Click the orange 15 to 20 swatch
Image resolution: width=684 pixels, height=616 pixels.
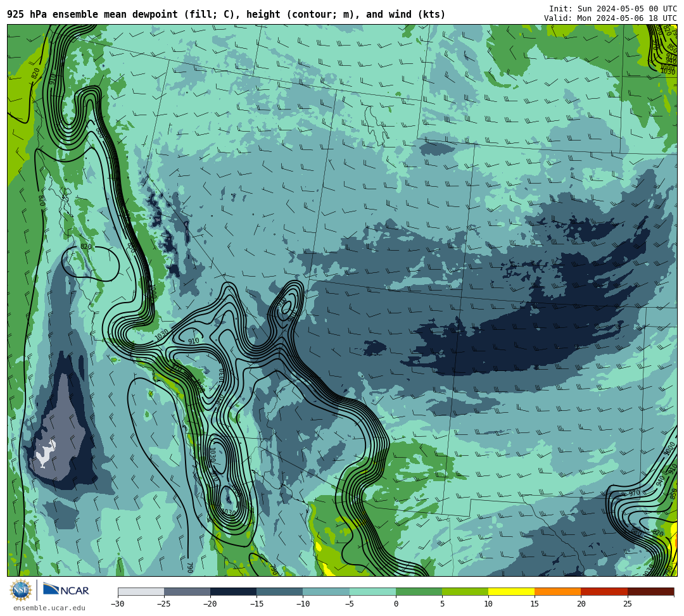558,591
